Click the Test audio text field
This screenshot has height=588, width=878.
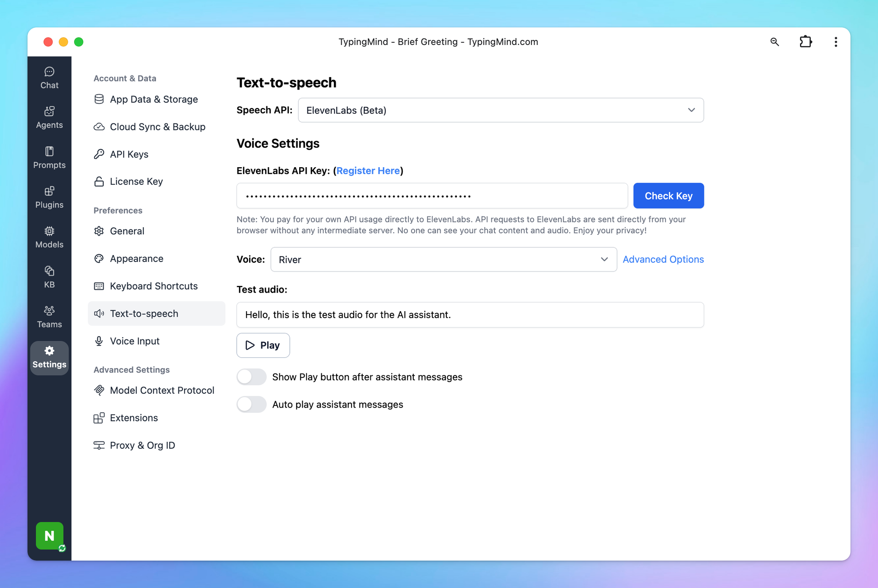pyautogui.click(x=470, y=315)
